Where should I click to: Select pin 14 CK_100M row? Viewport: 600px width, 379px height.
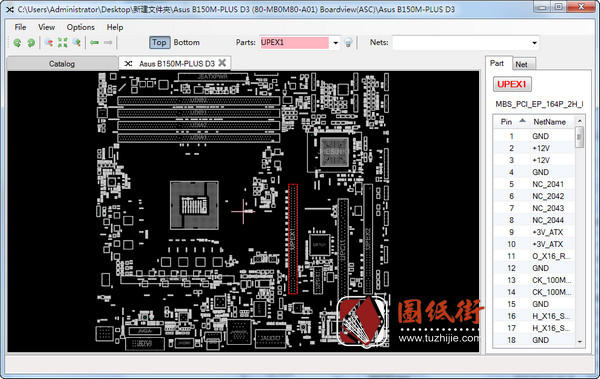[534, 292]
